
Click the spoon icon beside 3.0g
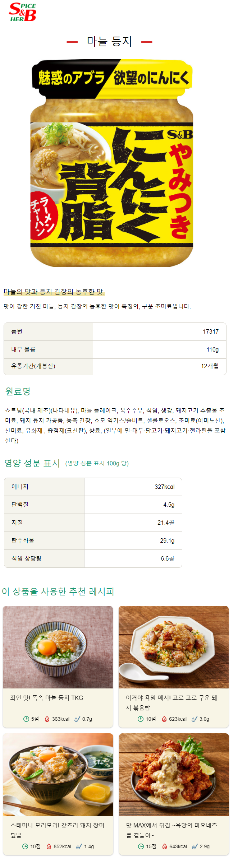point(194,719)
